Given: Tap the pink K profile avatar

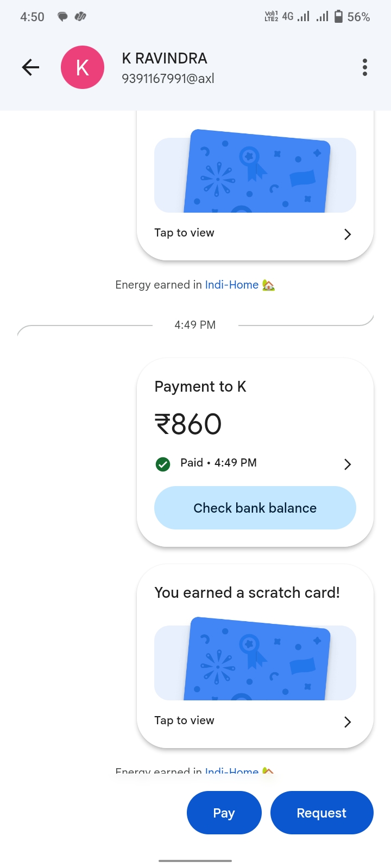Looking at the screenshot, I should click(83, 67).
